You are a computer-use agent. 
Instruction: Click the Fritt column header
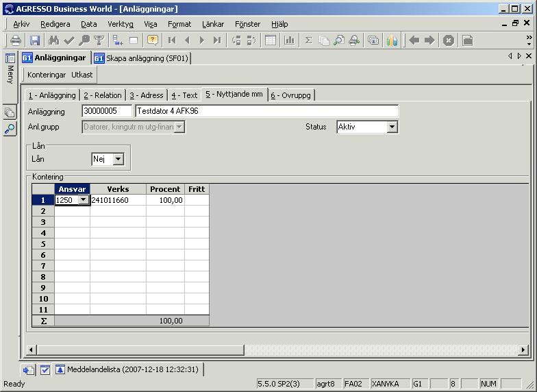pos(197,189)
